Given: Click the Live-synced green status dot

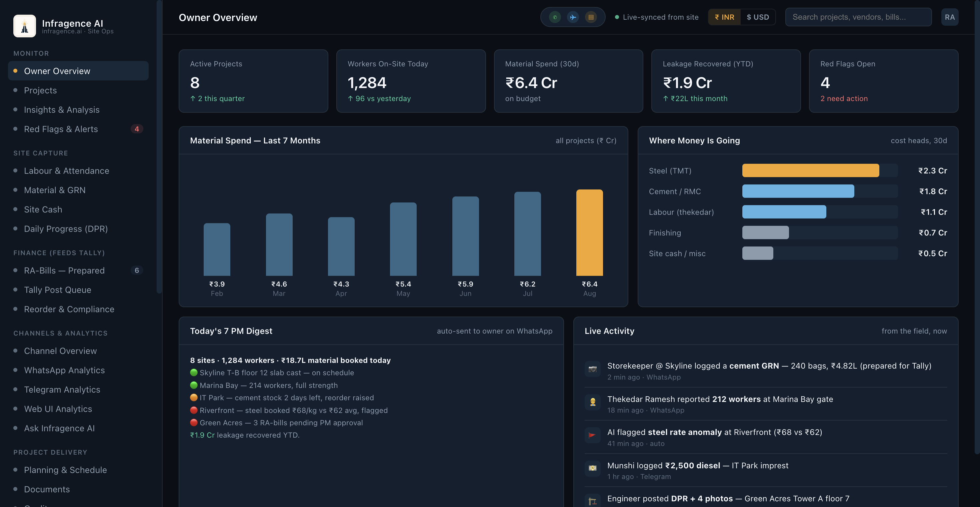Looking at the screenshot, I should click(x=617, y=17).
